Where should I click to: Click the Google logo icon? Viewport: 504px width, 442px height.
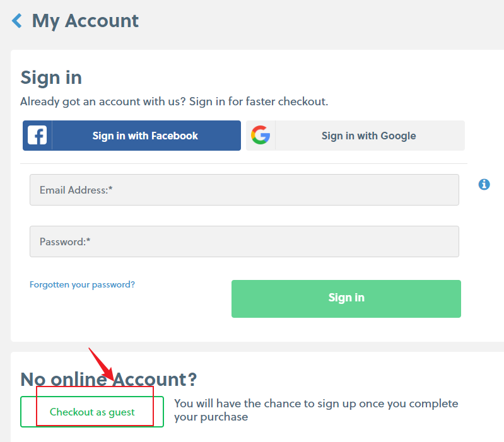click(261, 136)
